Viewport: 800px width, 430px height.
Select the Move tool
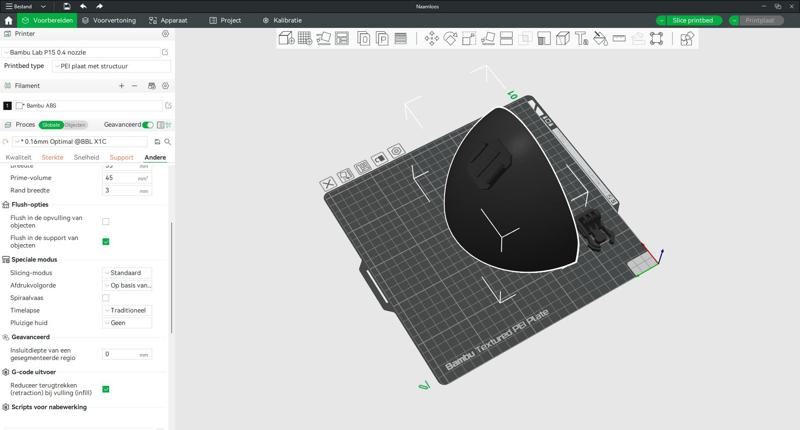point(432,38)
